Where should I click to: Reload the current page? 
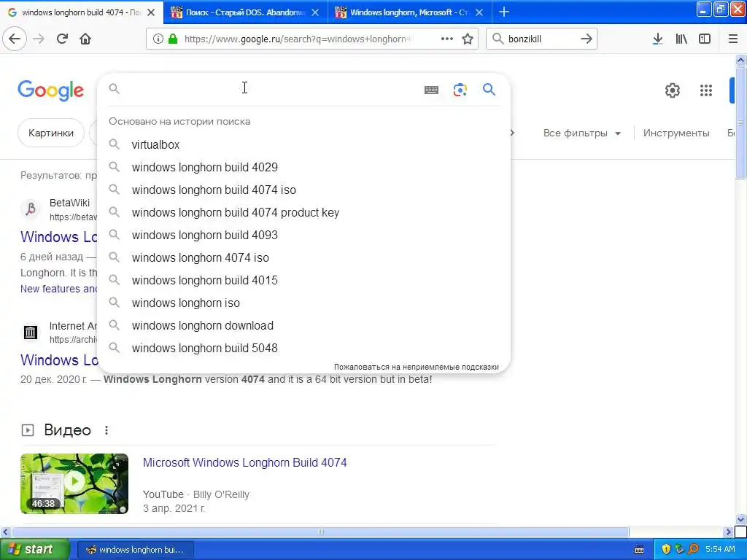coord(62,39)
